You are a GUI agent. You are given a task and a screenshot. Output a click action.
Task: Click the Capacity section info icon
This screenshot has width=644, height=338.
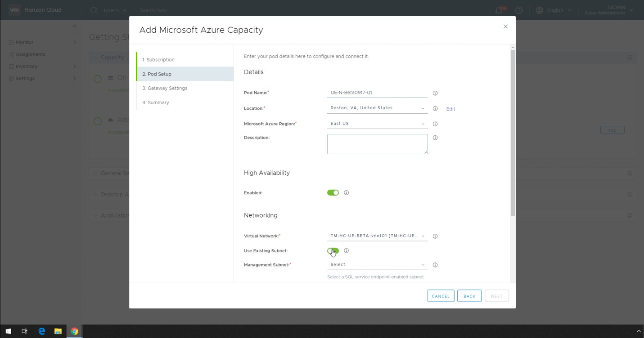pyautogui.click(x=630, y=58)
